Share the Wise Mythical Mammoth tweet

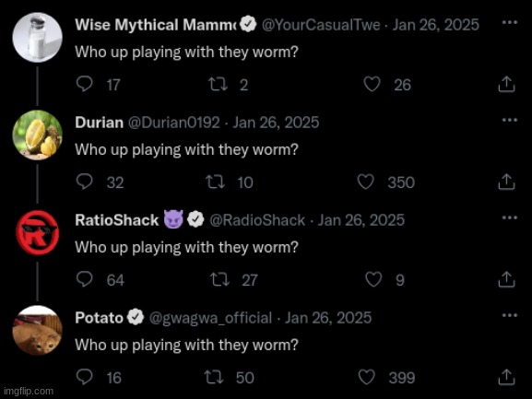pos(506,84)
